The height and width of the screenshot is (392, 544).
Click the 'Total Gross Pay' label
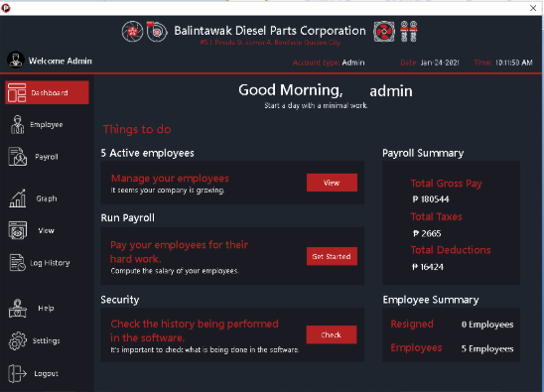coord(446,184)
